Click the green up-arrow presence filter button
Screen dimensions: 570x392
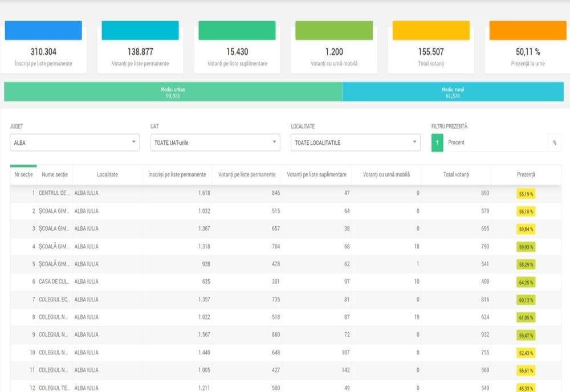[x=437, y=142]
